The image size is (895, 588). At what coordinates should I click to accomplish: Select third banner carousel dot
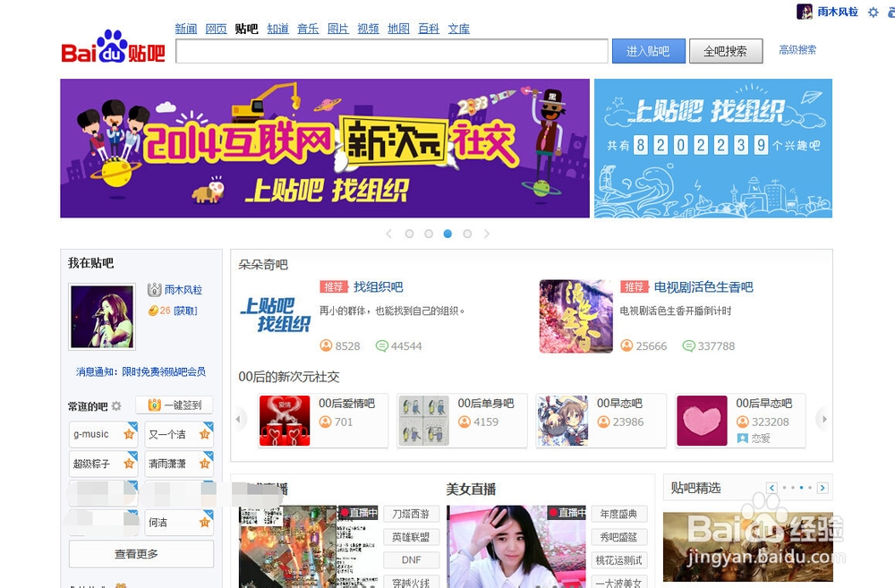click(448, 234)
